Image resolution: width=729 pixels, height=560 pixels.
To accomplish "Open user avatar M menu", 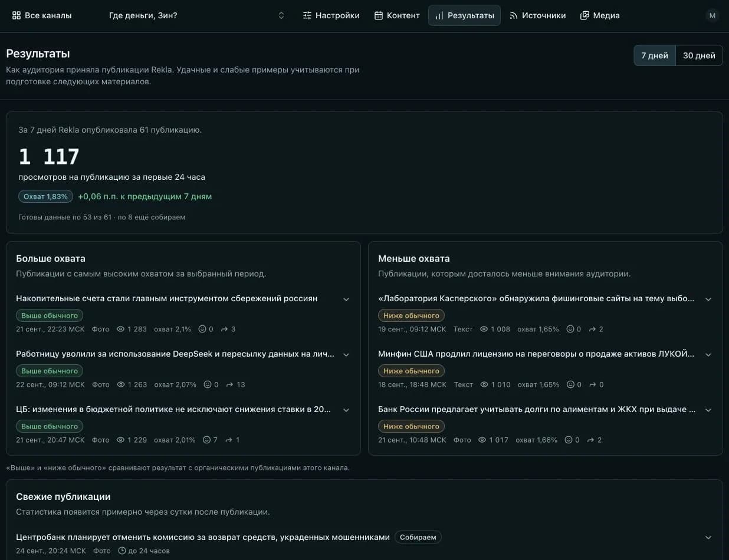I will [712, 15].
